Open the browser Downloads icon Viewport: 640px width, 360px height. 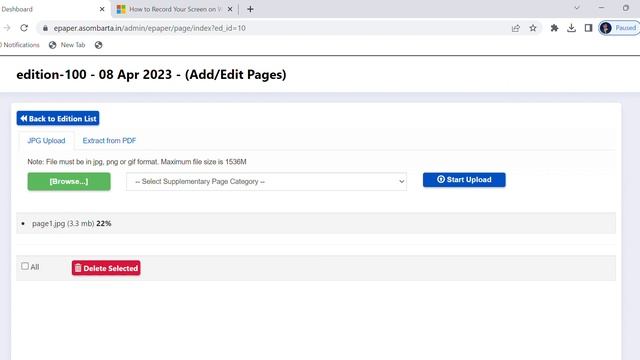click(x=571, y=28)
